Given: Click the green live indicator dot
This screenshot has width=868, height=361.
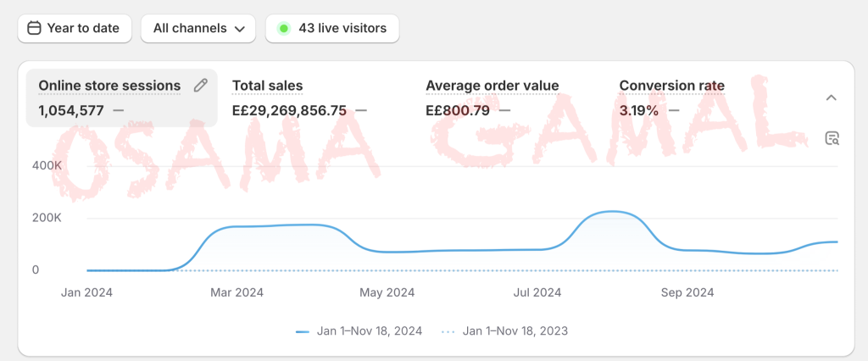Looking at the screenshot, I should point(284,28).
